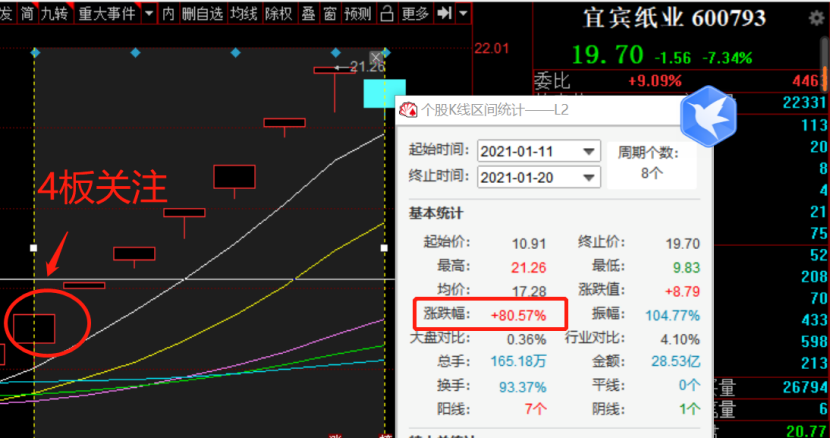Expand the last toolbar dropdown arrow
This screenshot has width=831, height=438.
(463, 13)
